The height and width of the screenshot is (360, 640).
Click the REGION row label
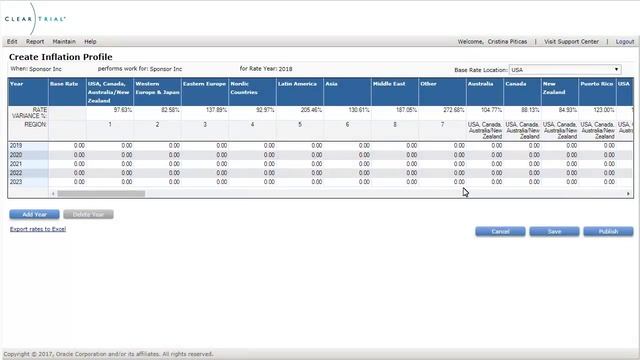click(35, 124)
